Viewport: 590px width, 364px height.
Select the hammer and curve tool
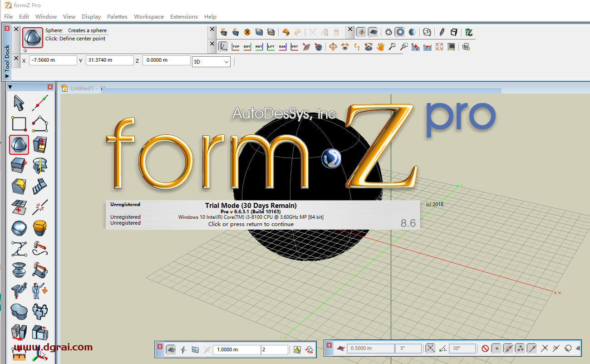pos(40,249)
